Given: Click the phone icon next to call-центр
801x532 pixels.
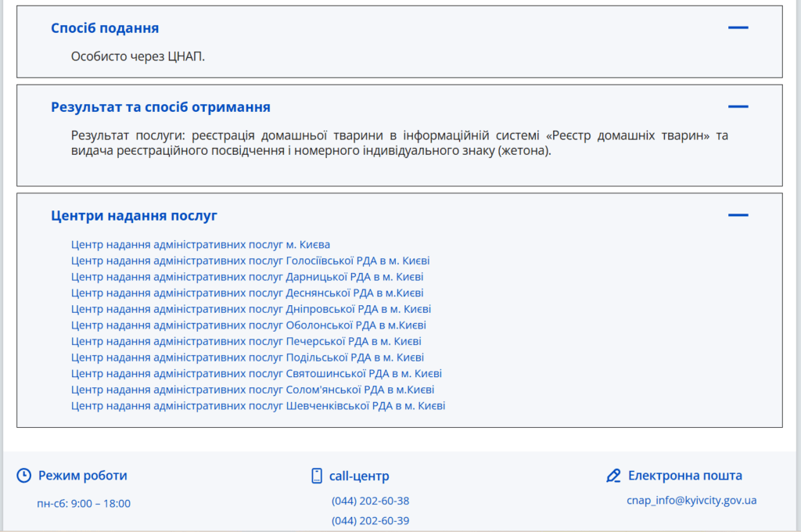Looking at the screenshot, I should click(x=317, y=476).
